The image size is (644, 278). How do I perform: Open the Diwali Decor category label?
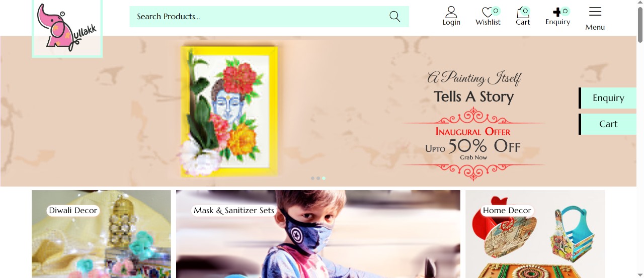click(73, 211)
